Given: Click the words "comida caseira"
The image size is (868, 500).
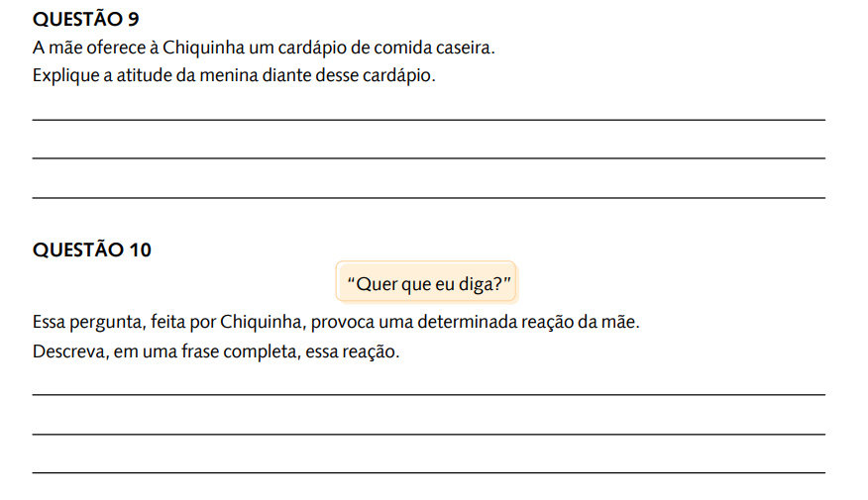Looking at the screenshot, I should [434, 48].
